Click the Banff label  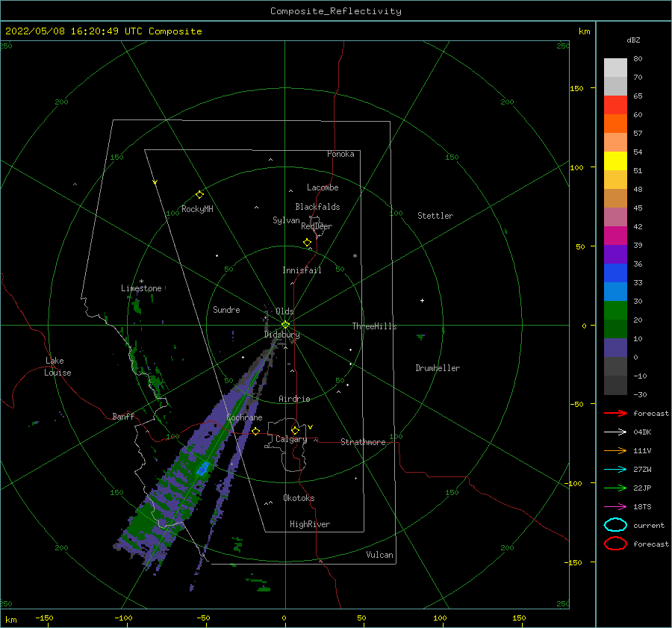click(123, 416)
